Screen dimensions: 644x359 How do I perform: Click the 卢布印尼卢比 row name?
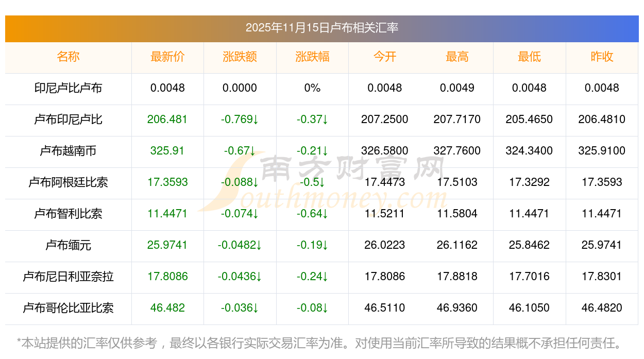[68, 119]
